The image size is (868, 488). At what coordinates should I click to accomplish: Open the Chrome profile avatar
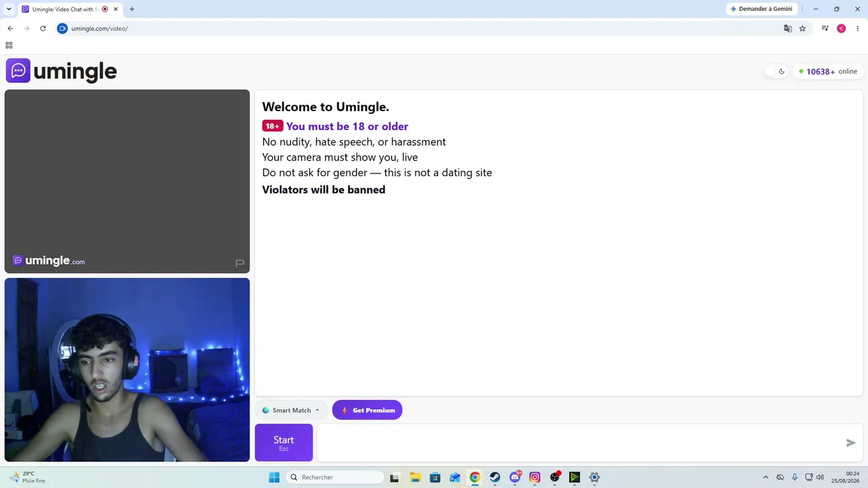tap(842, 28)
